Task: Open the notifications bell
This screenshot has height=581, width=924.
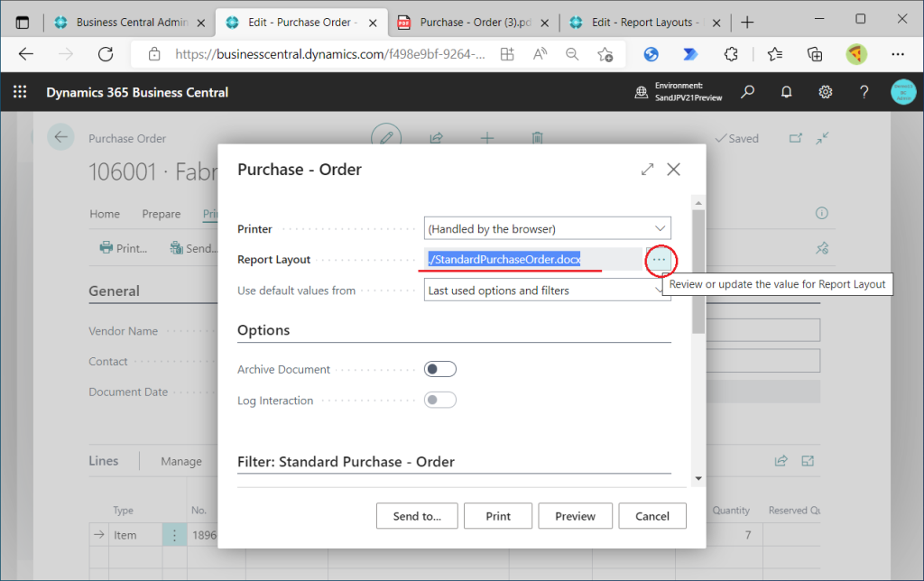Action: (x=786, y=92)
